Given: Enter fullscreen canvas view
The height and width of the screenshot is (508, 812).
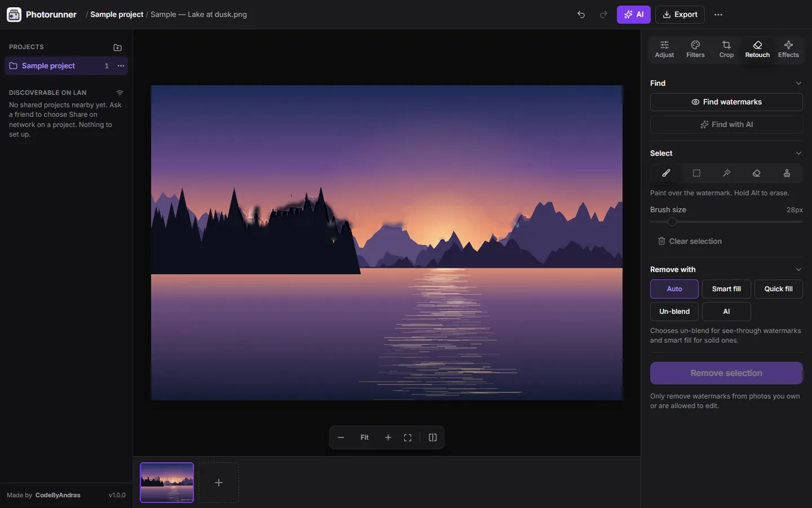Looking at the screenshot, I should pos(408,437).
